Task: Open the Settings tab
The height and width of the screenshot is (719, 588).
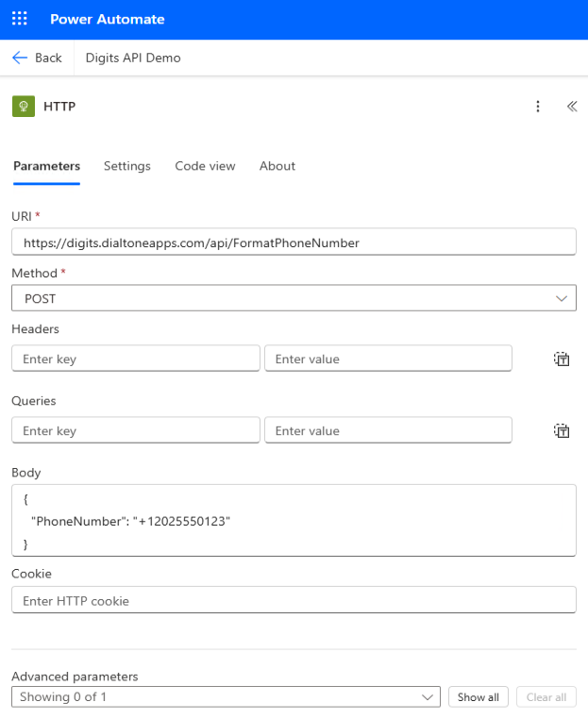Action: click(x=127, y=166)
